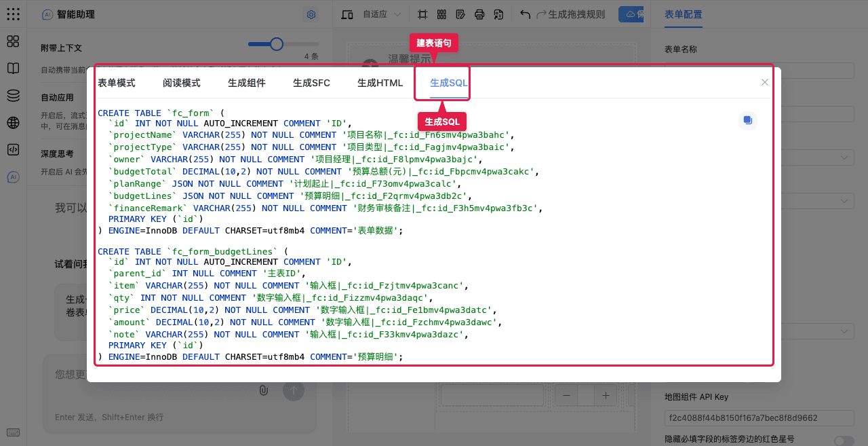Click the printer icon in toolbar

coord(479,14)
